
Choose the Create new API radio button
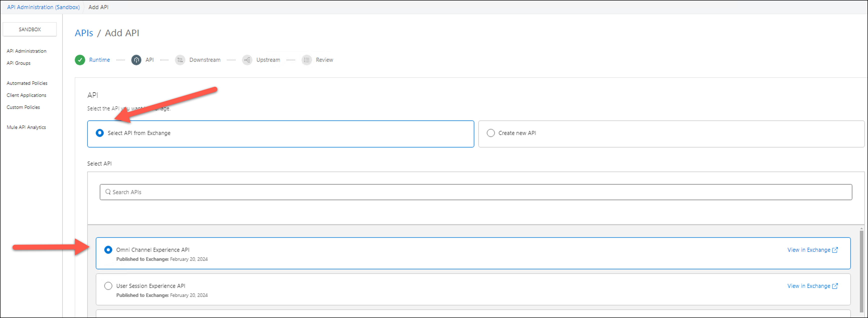click(x=491, y=133)
